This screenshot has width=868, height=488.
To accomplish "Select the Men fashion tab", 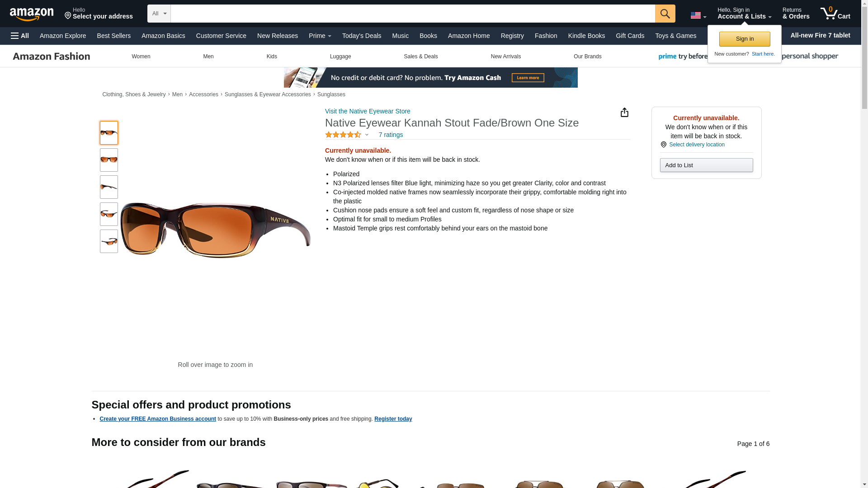I will 208,56.
